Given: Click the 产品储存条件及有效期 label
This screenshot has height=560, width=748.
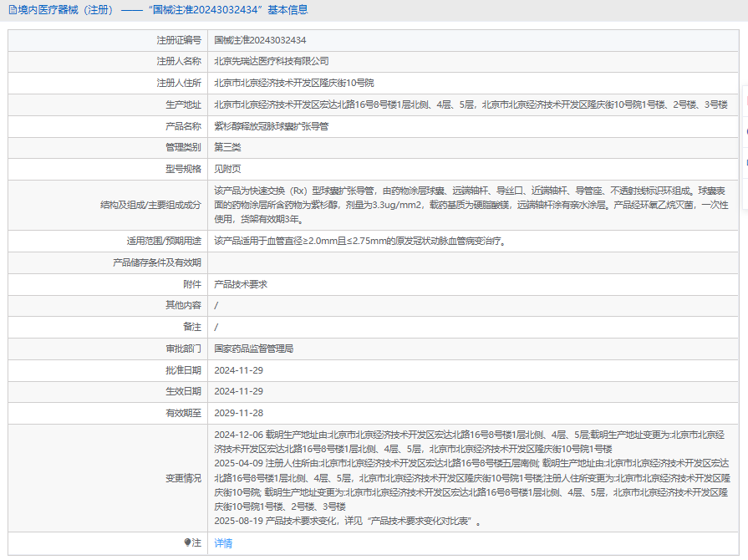Looking at the screenshot, I should 157,262.
